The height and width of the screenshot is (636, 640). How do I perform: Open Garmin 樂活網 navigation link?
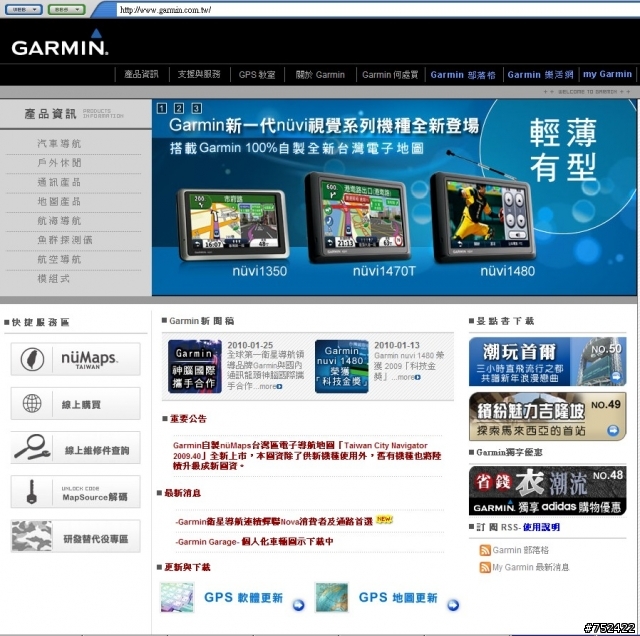click(x=540, y=75)
